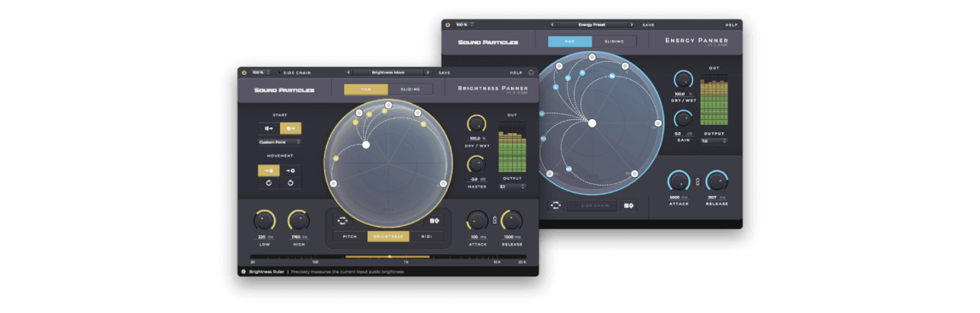Click loop arrows icon in Energy Panner
This screenshot has height=313, width=980.
coord(556,205)
